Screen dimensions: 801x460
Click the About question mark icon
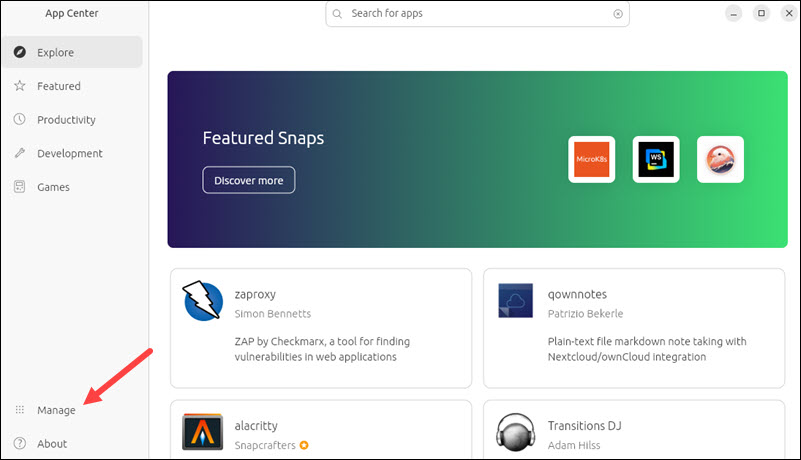(19, 443)
